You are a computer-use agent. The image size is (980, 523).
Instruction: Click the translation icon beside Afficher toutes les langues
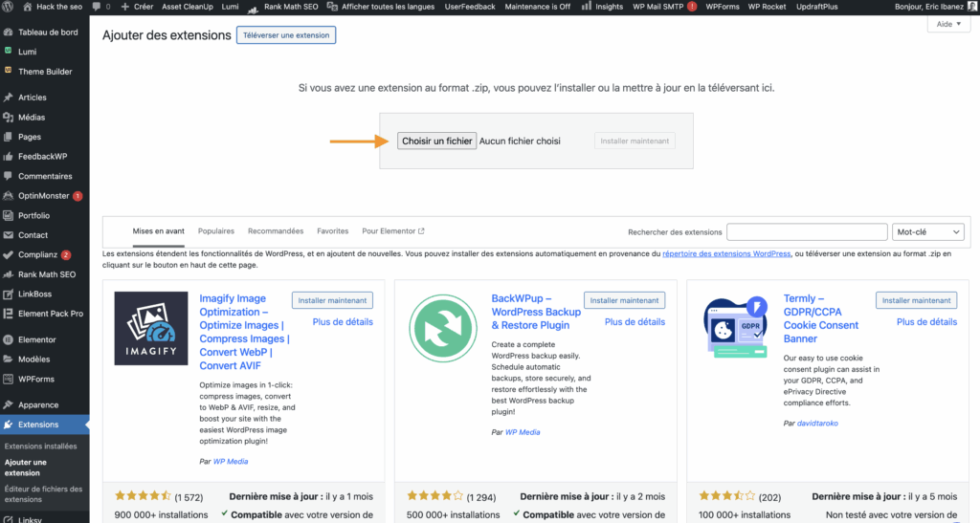[332, 7]
